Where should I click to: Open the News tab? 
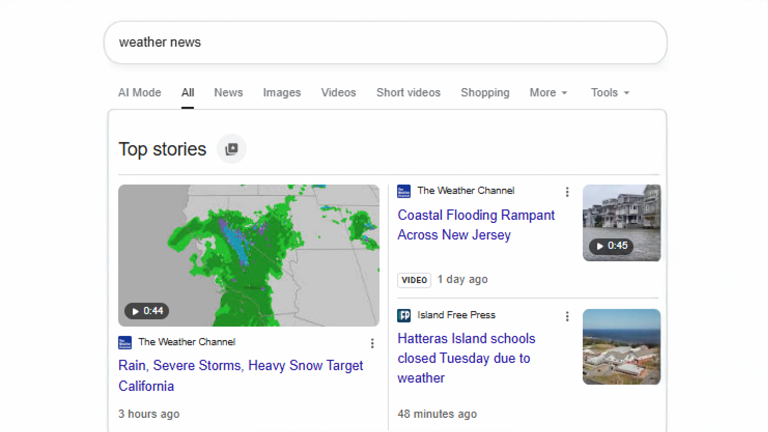click(x=228, y=93)
